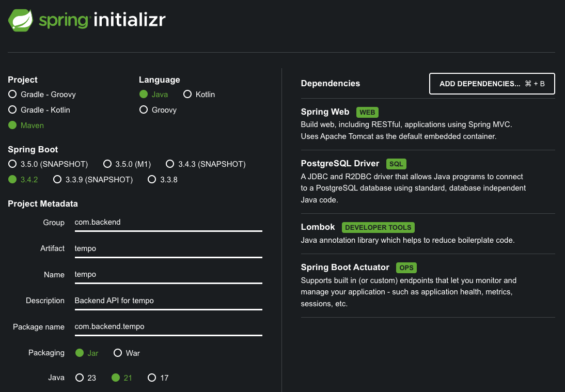Click the WEB category tag
Viewport: 565px width, 392px height.
[x=367, y=113]
